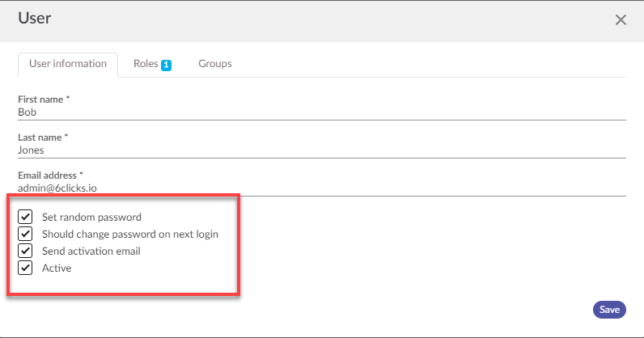Click 'Should change password on next login' label

click(x=129, y=234)
